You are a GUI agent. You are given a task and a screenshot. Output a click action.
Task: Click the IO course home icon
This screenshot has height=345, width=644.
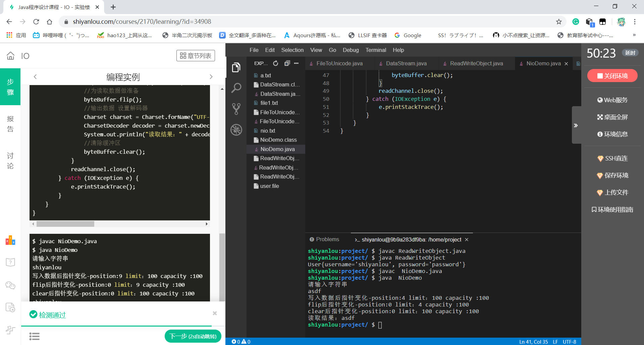point(11,56)
